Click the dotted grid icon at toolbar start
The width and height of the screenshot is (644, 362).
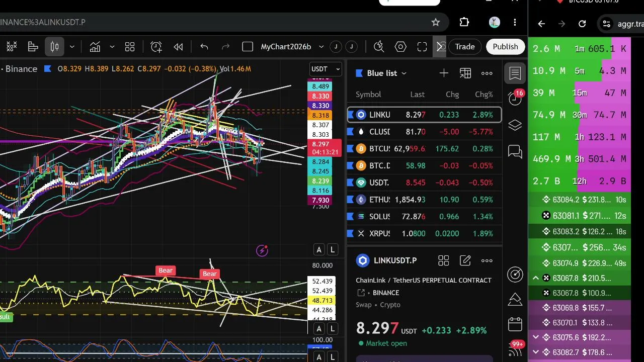12,47
